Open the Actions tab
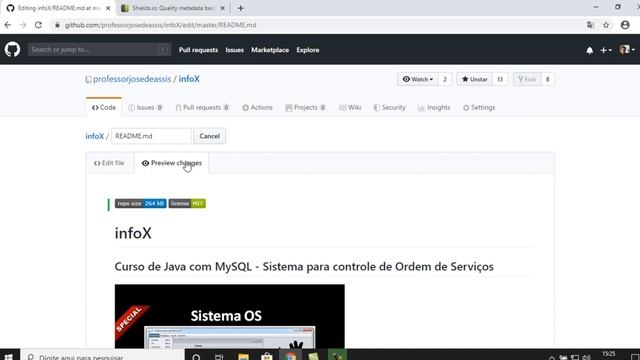The height and width of the screenshot is (360, 640). [x=257, y=107]
